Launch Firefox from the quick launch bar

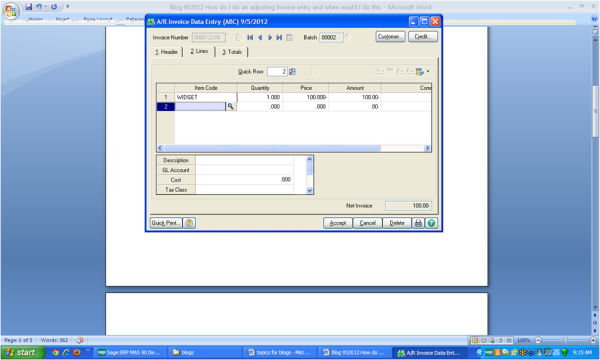click(x=77, y=352)
